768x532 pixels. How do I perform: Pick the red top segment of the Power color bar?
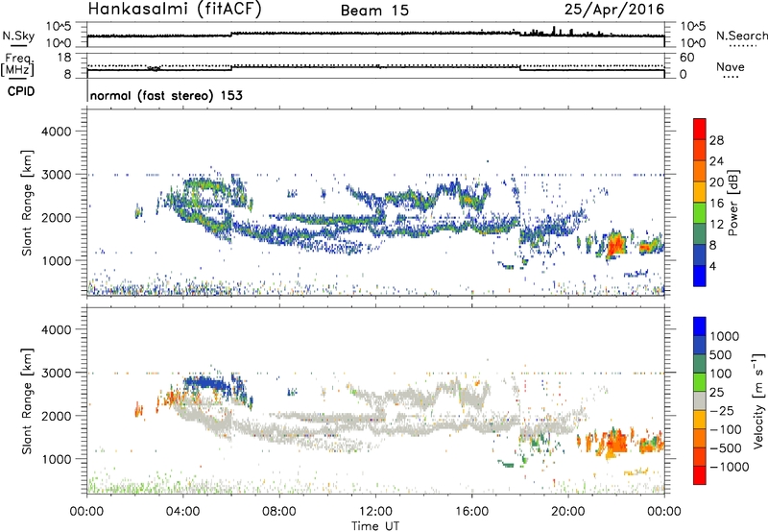click(700, 130)
